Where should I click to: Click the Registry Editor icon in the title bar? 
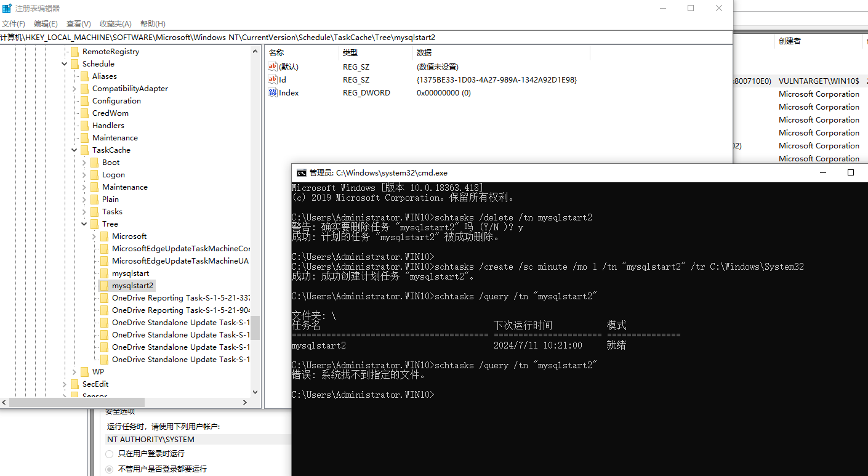click(7, 8)
